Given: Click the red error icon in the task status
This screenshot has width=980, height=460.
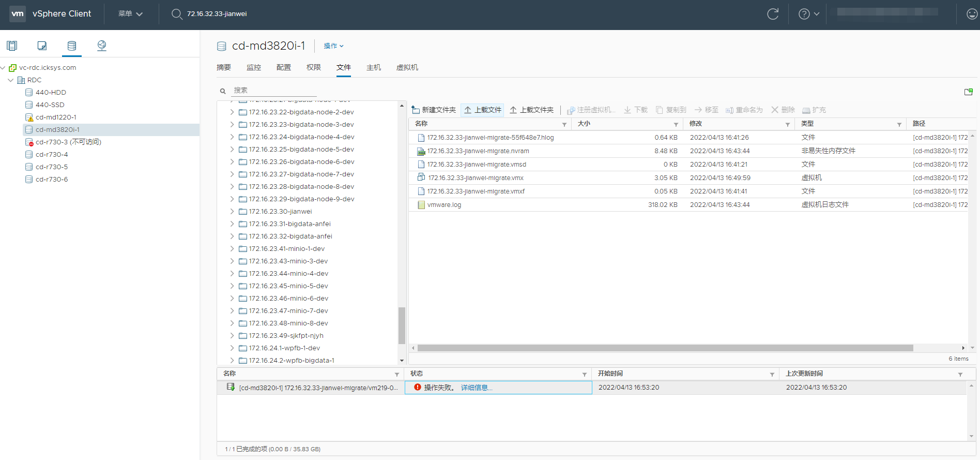Looking at the screenshot, I should [x=418, y=387].
